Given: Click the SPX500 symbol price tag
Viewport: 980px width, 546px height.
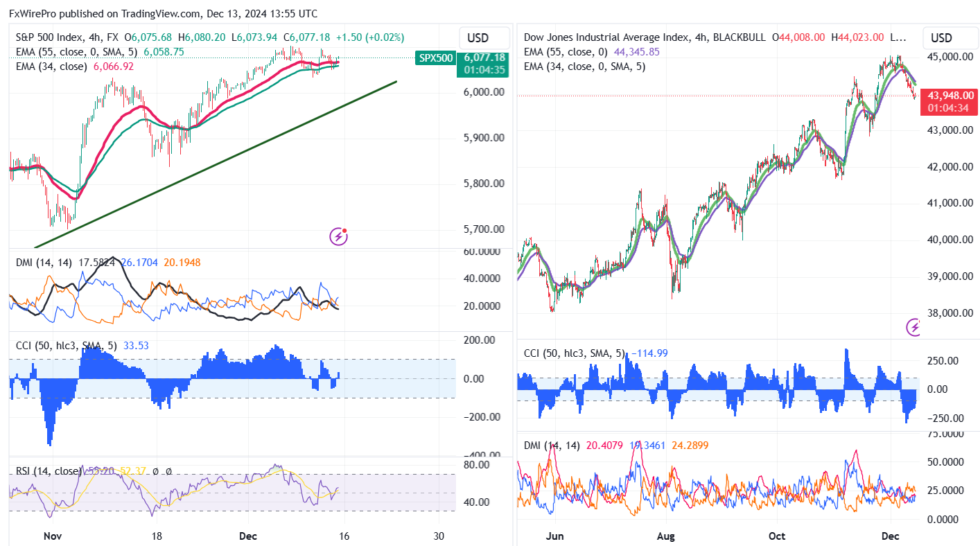Looking at the screenshot, I should (434, 58).
